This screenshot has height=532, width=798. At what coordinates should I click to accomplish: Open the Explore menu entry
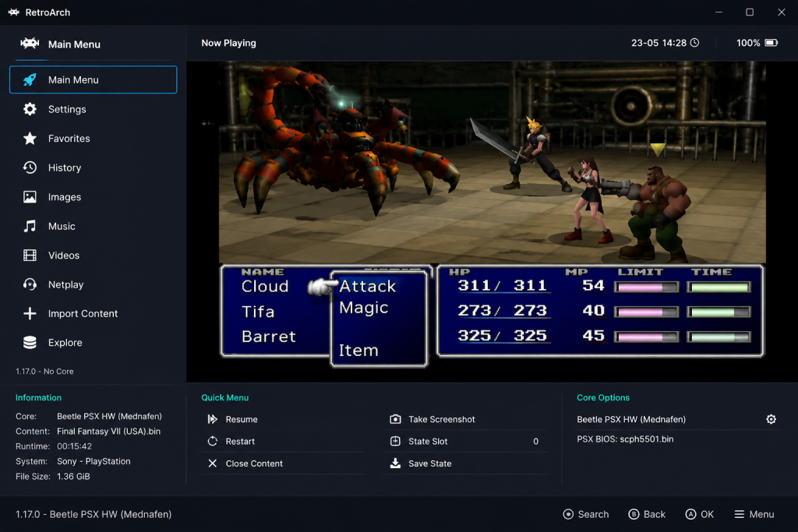tap(94, 343)
